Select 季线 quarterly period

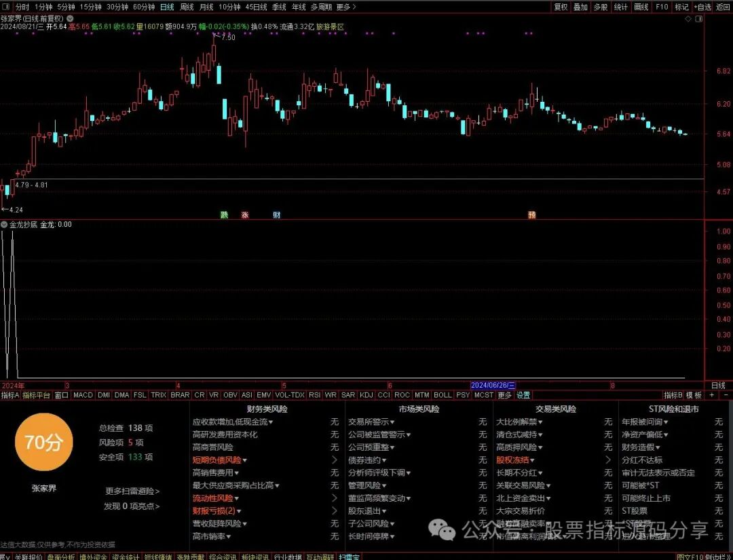(x=279, y=7)
